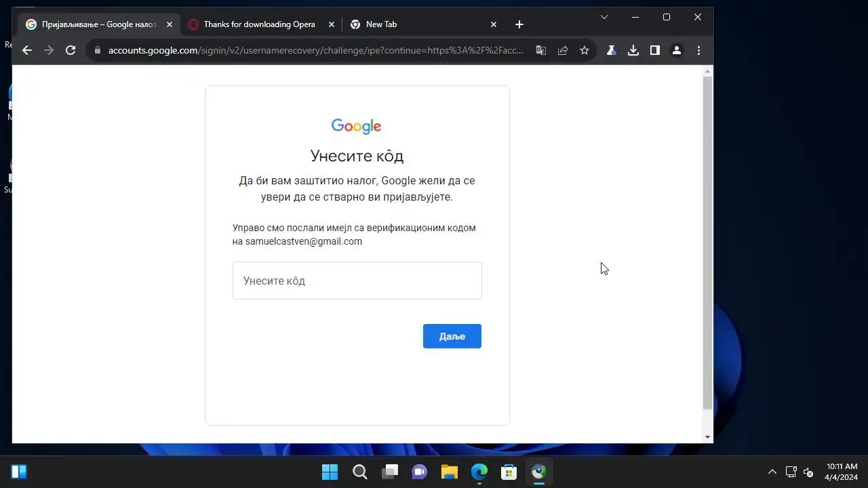Open taskbar Search
Screen dimensions: 868x488
pyautogui.click(x=360, y=472)
